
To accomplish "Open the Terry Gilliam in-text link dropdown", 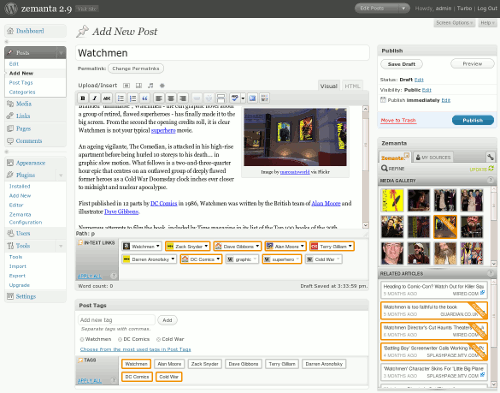I will [x=350, y=246].
